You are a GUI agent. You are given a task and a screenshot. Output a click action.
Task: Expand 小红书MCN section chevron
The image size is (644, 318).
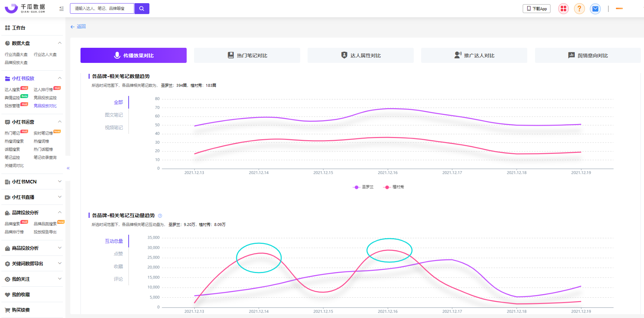(60, 181)
